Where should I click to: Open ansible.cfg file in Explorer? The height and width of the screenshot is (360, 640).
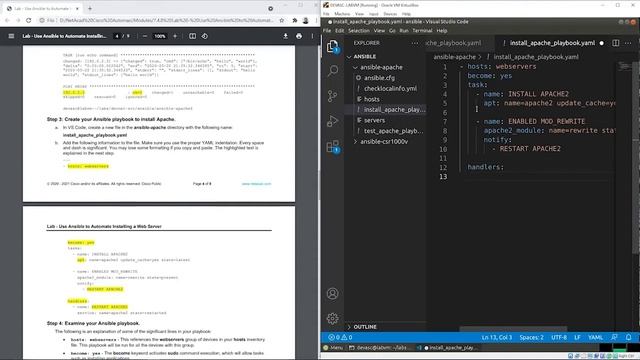(x=379, y=78)
